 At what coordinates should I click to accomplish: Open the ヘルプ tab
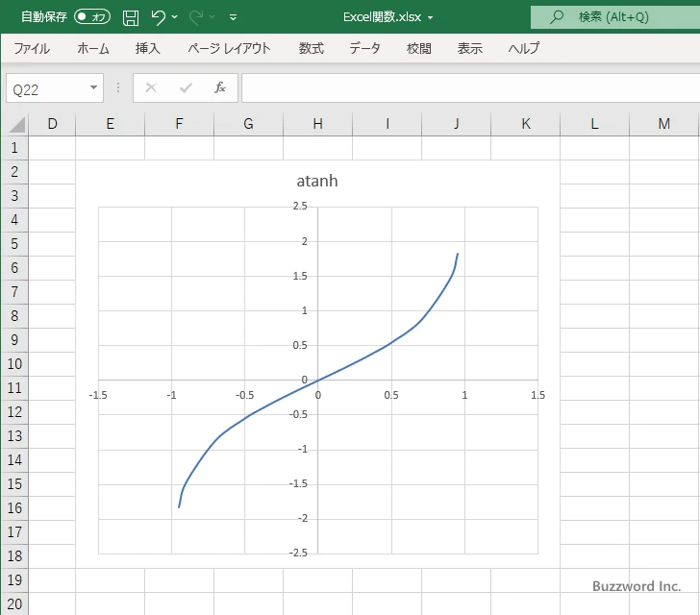524,48
